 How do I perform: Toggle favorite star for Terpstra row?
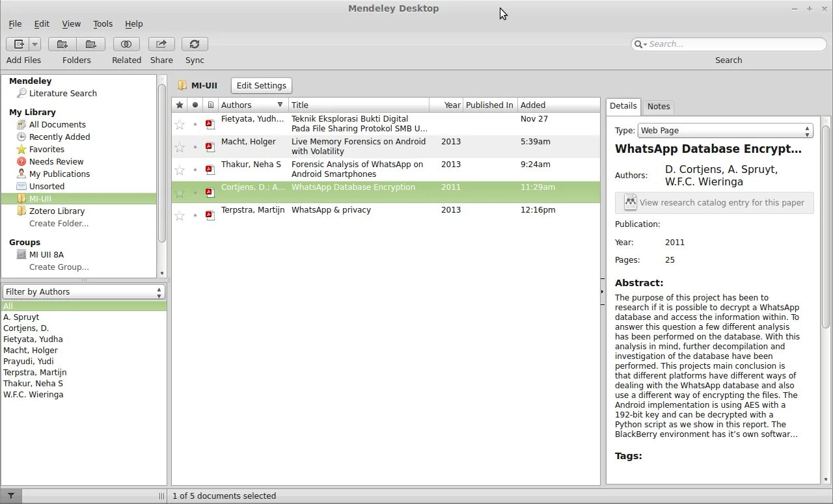180,215
